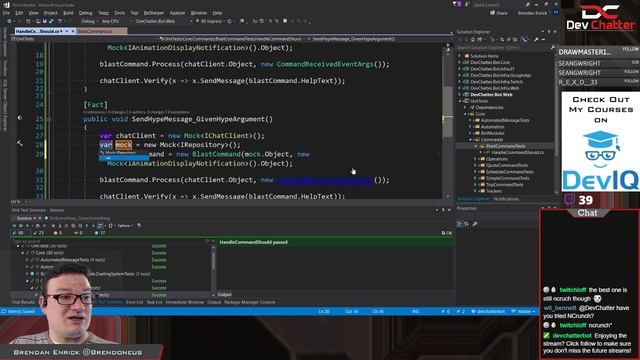Switch to the BlastCommand.cs editor tab
This screenshot has height=360, width=640.
click(101, 31)
